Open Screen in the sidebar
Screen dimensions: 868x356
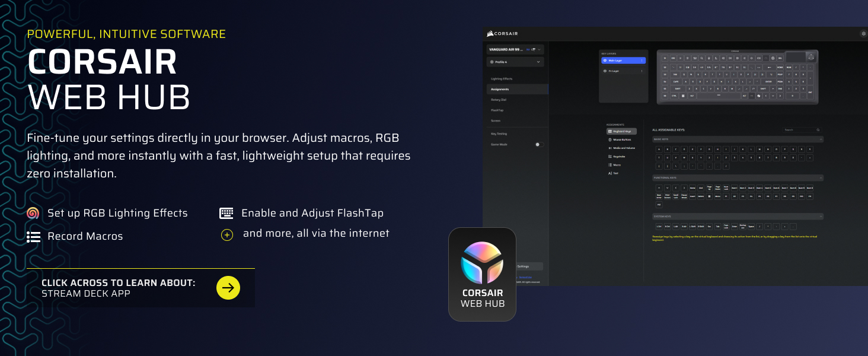pos(496,121)
